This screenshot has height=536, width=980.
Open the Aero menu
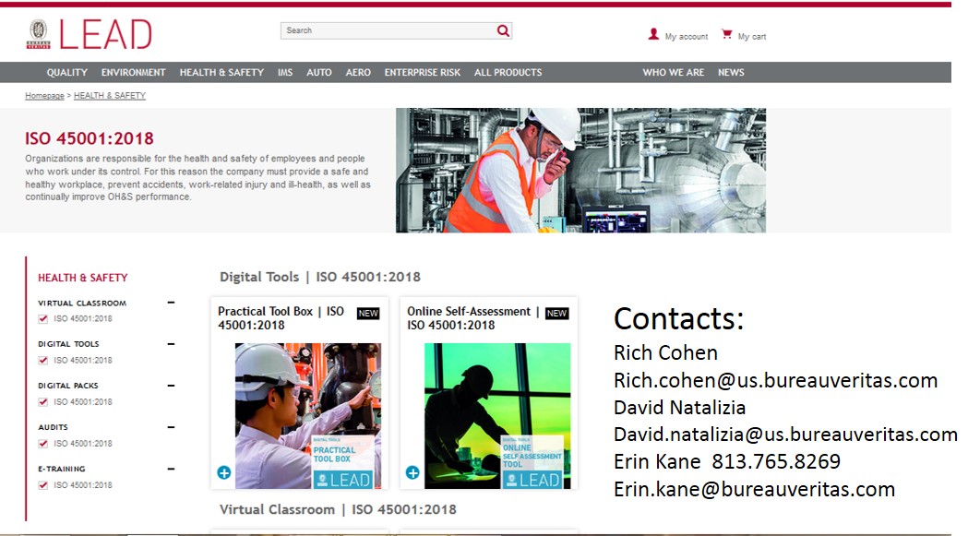coord(358,73)
